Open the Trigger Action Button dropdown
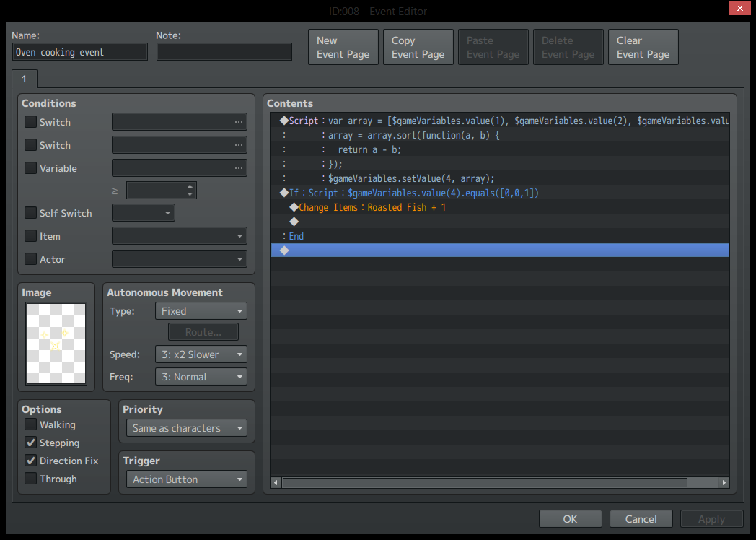 [187, 479]
